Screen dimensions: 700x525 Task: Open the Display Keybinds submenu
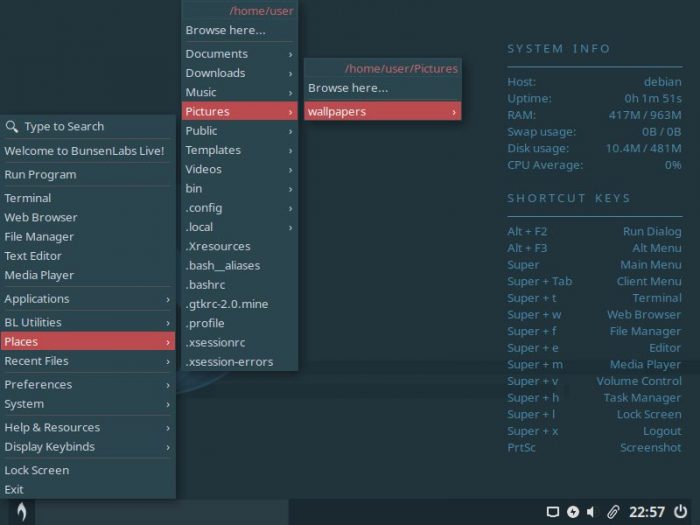point(87,447)
